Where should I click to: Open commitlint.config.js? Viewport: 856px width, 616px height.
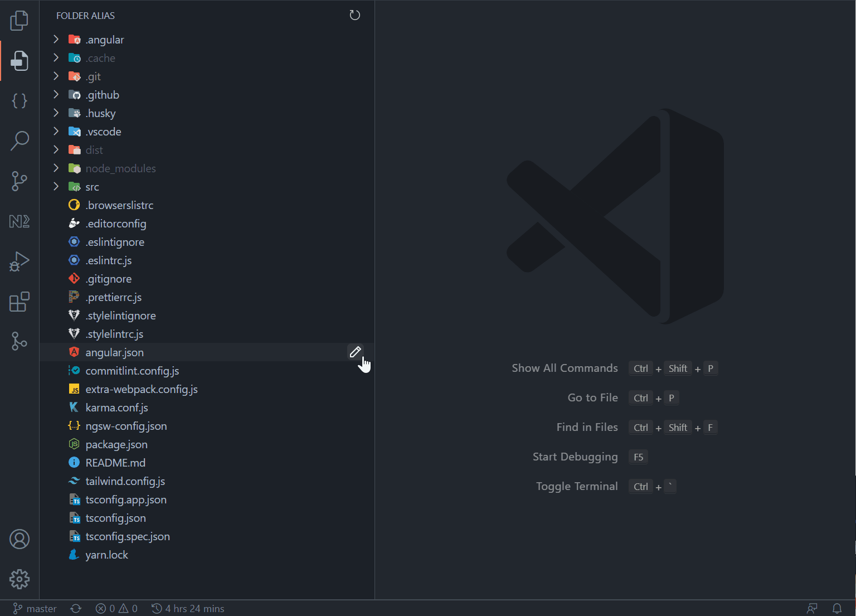pyautogui.click(x=207, y=371)
